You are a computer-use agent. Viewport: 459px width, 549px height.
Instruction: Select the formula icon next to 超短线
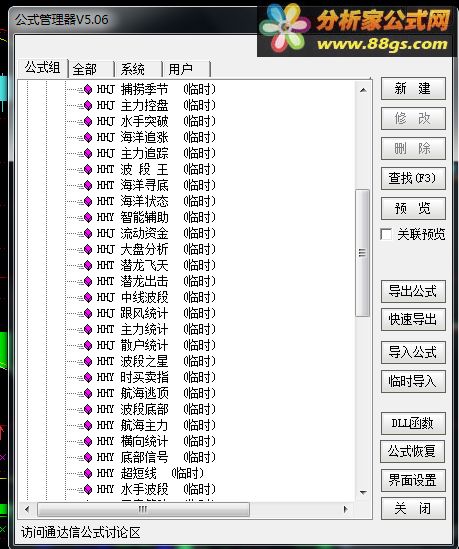(x=88, y=474)
